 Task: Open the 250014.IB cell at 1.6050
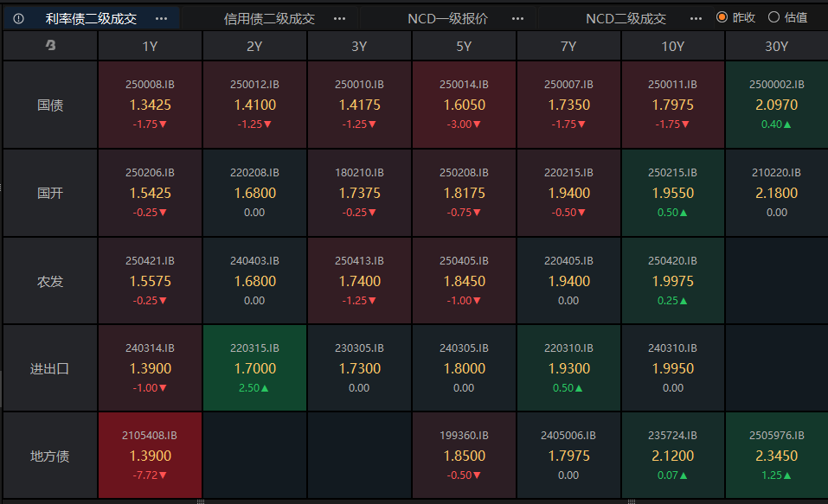coord(464,105)
